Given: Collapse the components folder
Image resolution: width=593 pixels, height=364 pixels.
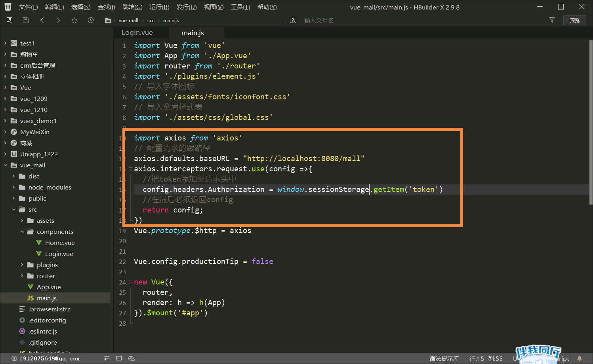Looking at the screenshot, I should click(22, 231).
